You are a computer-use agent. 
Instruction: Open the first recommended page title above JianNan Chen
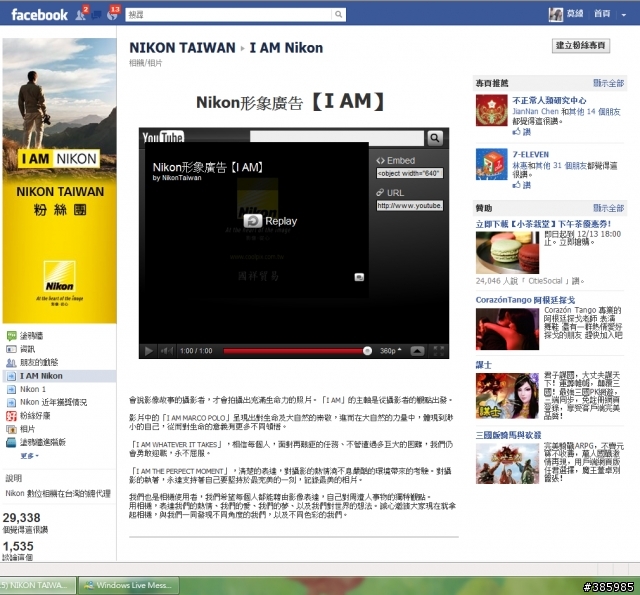[x=549, y=100]
